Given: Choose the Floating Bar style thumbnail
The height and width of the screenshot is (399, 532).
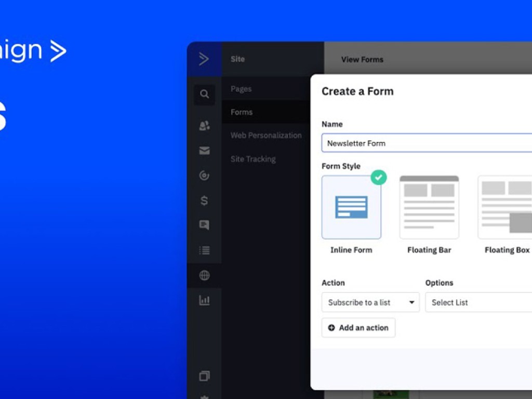Looking at the screenshot, I should (x=429, y=207).
